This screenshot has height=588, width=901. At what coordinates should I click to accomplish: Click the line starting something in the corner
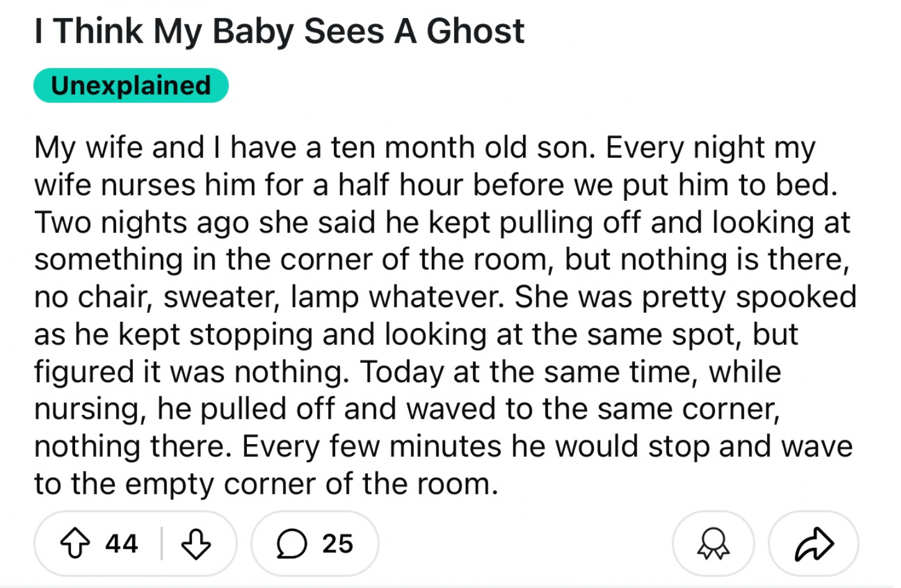pyautogui.click(x=442, y=260)
